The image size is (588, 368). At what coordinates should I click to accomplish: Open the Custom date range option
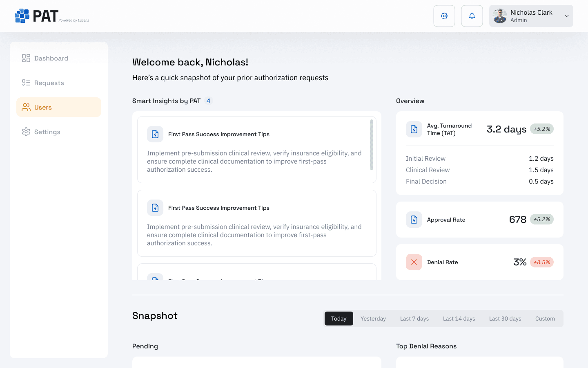pyautogui.click(x=545, y=318)
